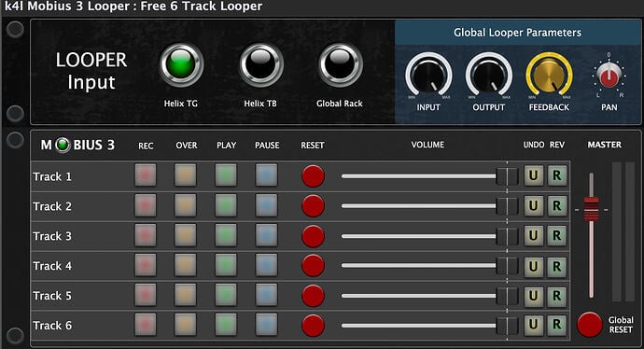Toggle the Helix TG input on
644x349 pixels.
point(181,65)
